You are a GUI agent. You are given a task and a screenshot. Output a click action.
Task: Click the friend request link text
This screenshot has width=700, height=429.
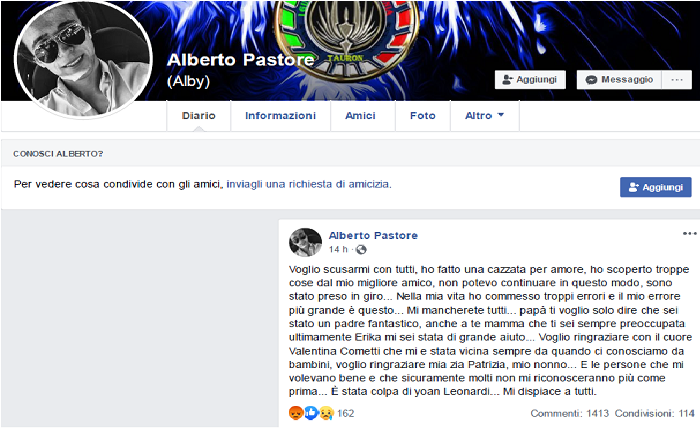coord(308,184)
